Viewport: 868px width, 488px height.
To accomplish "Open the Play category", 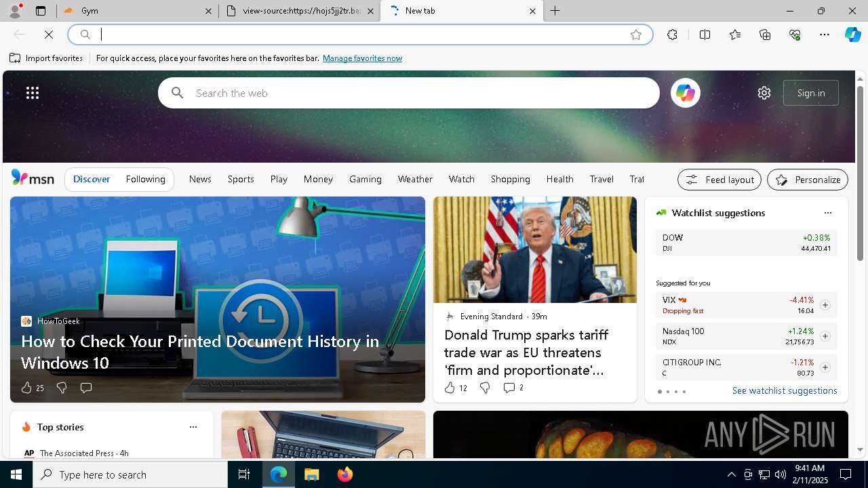I will click(x=279, y=179).
